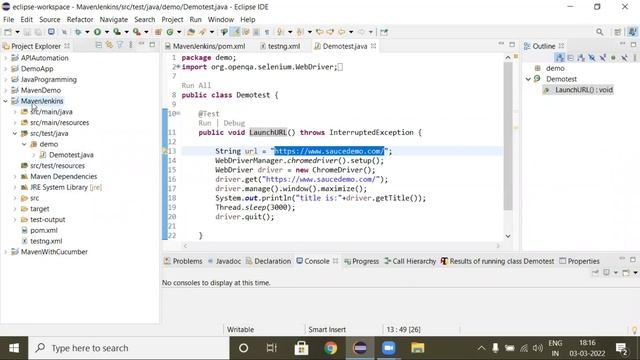Viewport: 640px width, 360px height.
Task: Click the toolbar search magnifier icon
Action: [599, 32]
